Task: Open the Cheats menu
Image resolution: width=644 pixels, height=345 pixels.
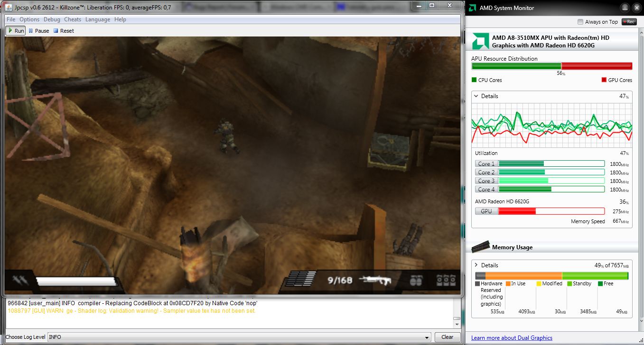Action: pyautogui.click(x=73, y=19)
